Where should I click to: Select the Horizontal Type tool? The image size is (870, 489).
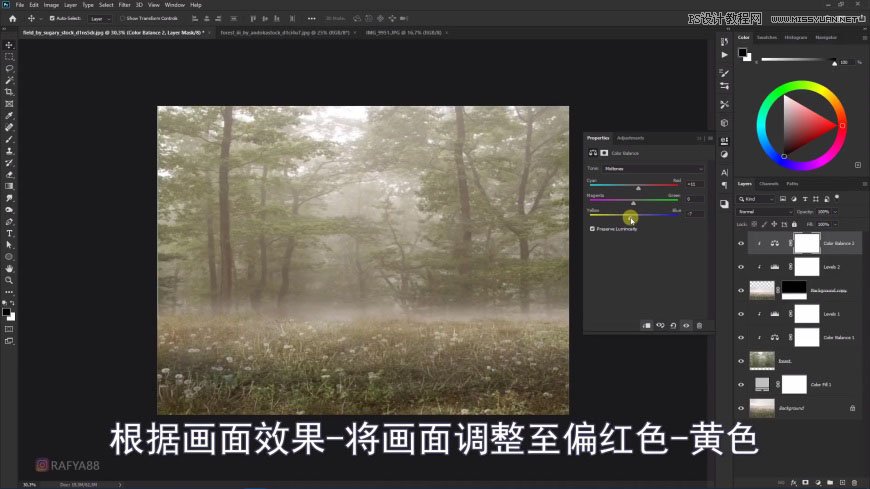tap(9, 234)
